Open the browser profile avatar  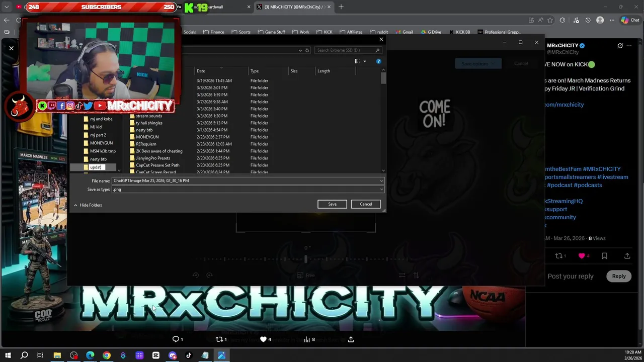coord(600,20)
